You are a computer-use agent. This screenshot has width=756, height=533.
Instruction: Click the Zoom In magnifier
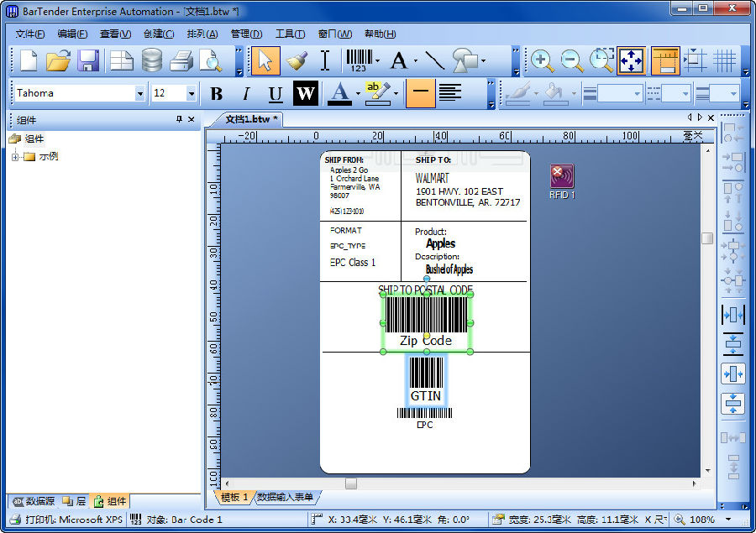pyautogui.click(x=542, y=60)
